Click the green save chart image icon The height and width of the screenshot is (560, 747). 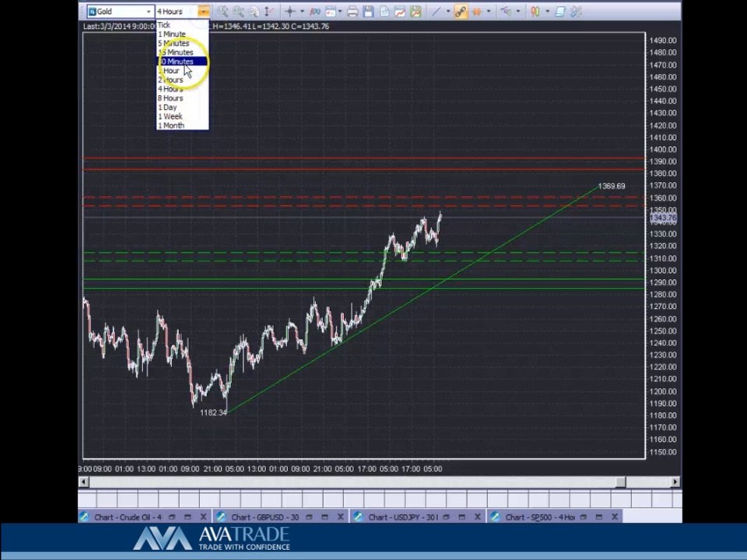tap(416, 12)
